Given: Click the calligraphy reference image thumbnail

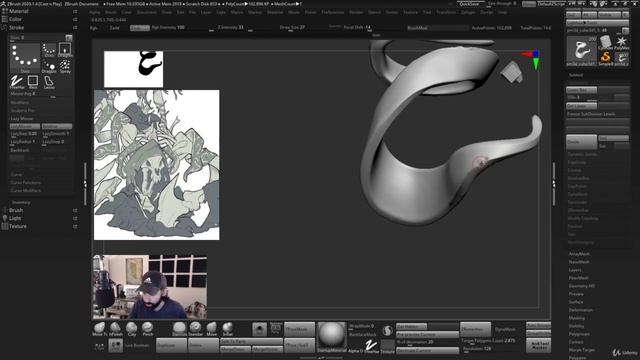Looking at the screenshot, I should click(133, 69).
